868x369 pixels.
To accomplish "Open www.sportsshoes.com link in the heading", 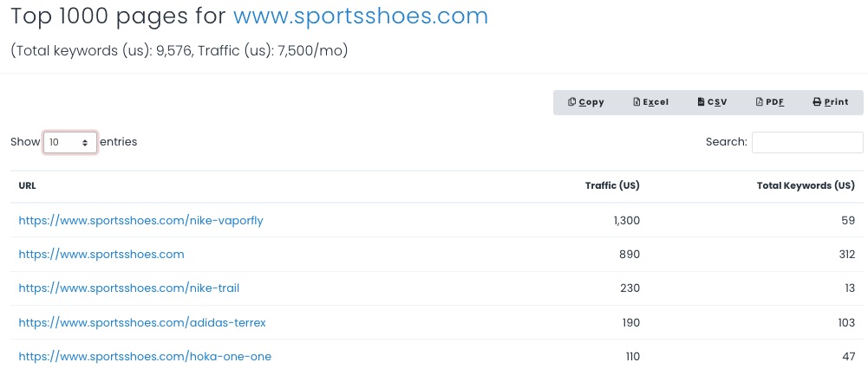I will pos(361,16).
